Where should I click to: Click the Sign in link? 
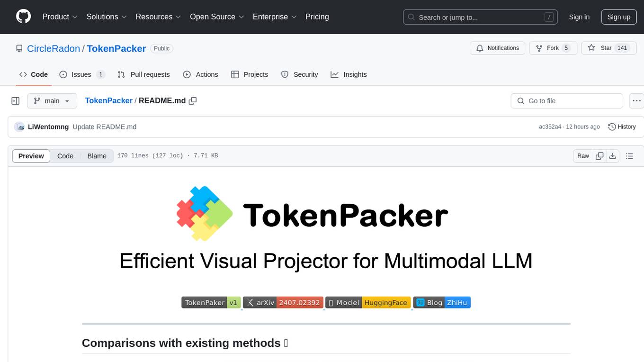tap(579, 17)
